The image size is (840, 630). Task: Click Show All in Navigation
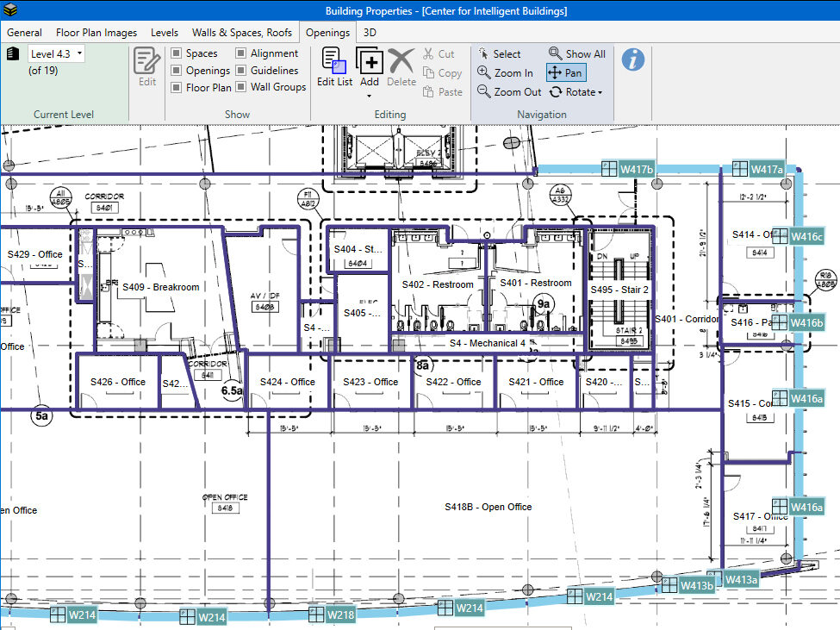point(576,53)
